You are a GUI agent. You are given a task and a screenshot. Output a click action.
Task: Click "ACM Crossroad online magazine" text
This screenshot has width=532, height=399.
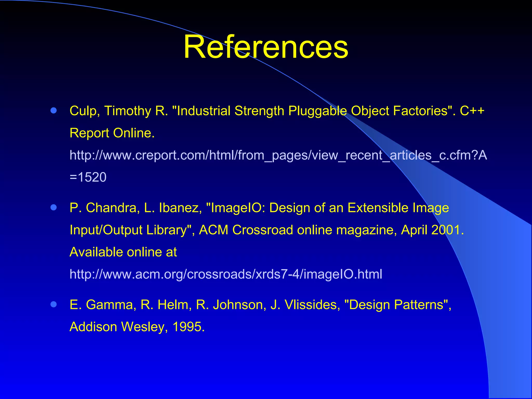coord(297,230)
